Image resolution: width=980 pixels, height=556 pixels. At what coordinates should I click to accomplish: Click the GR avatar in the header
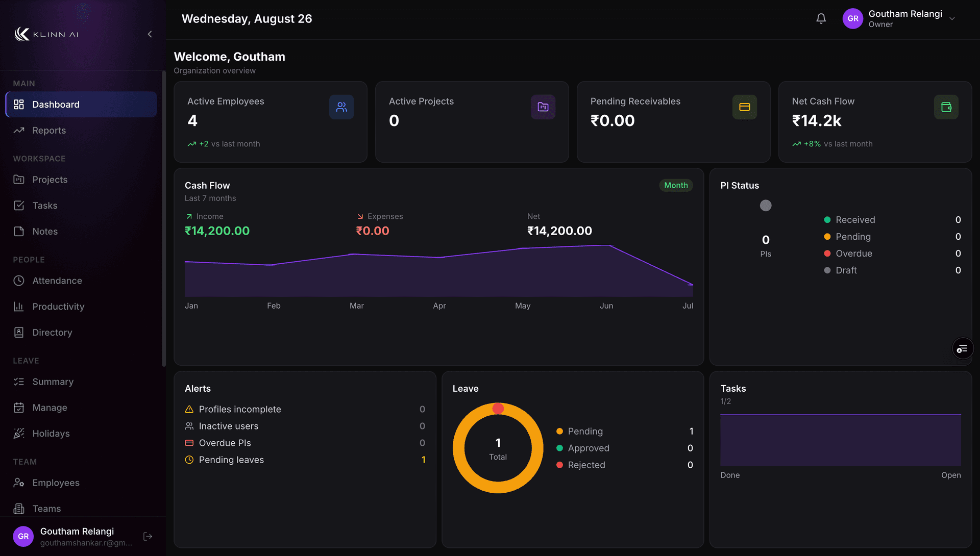[x=852, y=19]
